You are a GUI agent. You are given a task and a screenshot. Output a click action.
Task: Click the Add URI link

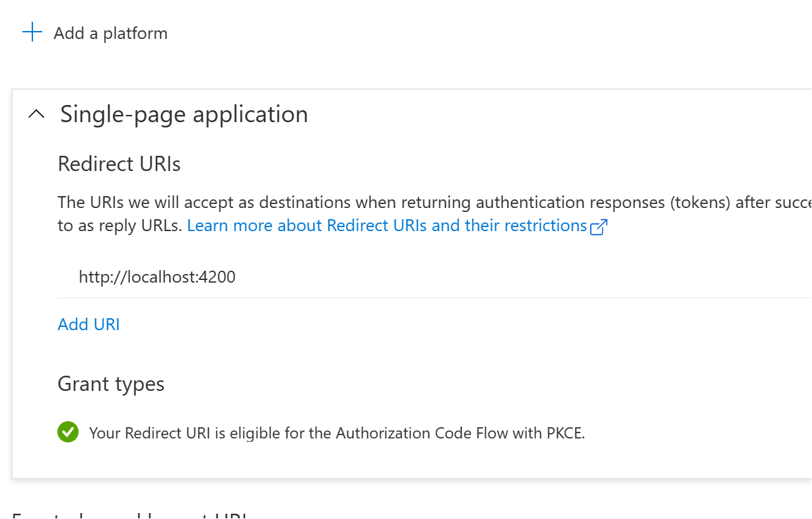[88, 324]
